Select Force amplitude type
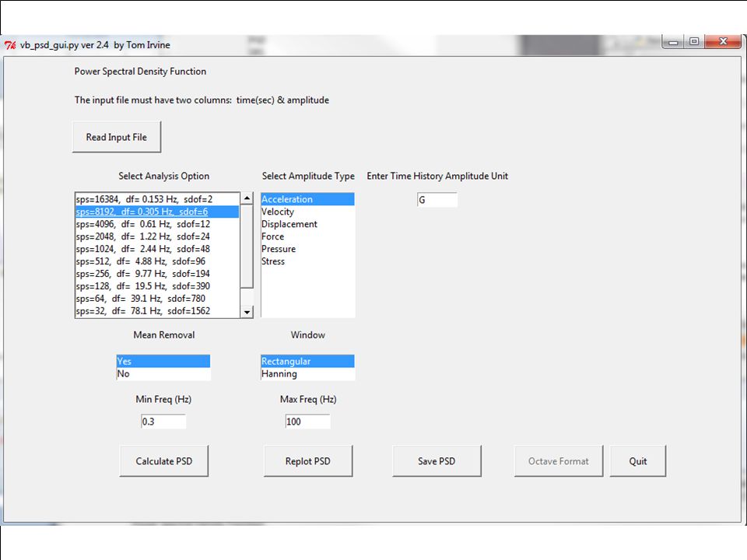 (308, 236)
